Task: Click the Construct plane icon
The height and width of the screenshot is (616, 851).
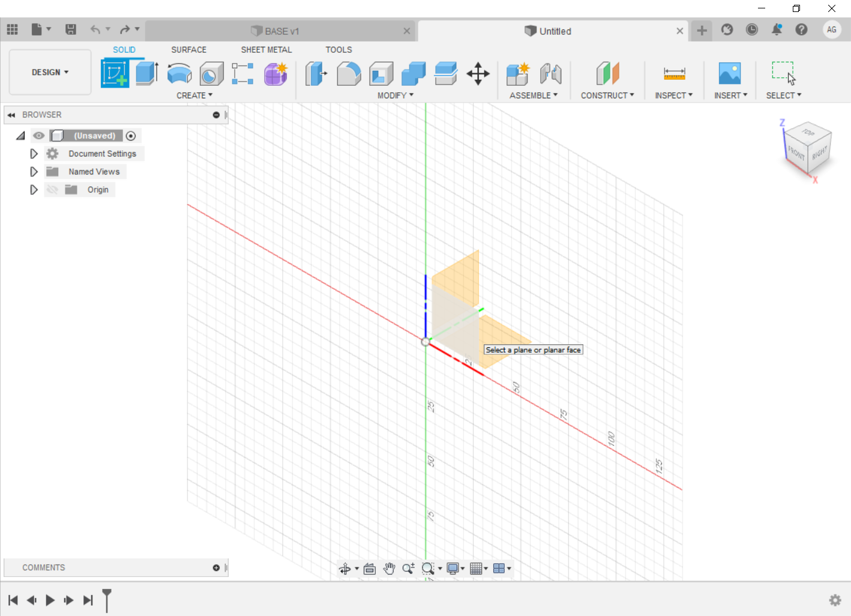Action: point(607,74)
